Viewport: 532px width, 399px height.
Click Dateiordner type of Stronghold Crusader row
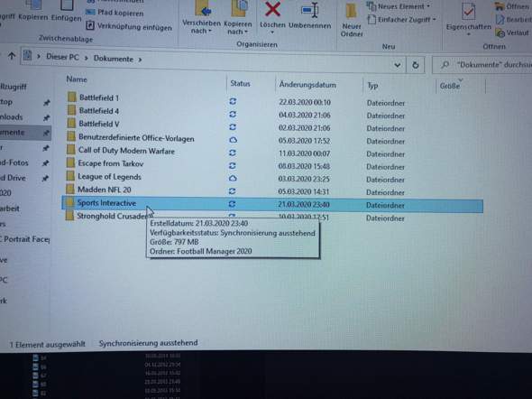385,218
